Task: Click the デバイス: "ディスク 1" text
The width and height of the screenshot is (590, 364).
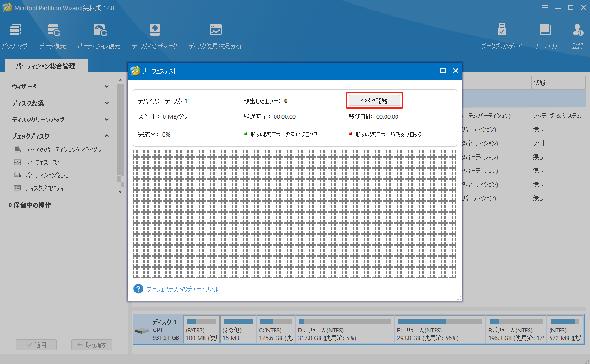Action: coord(164,100)
